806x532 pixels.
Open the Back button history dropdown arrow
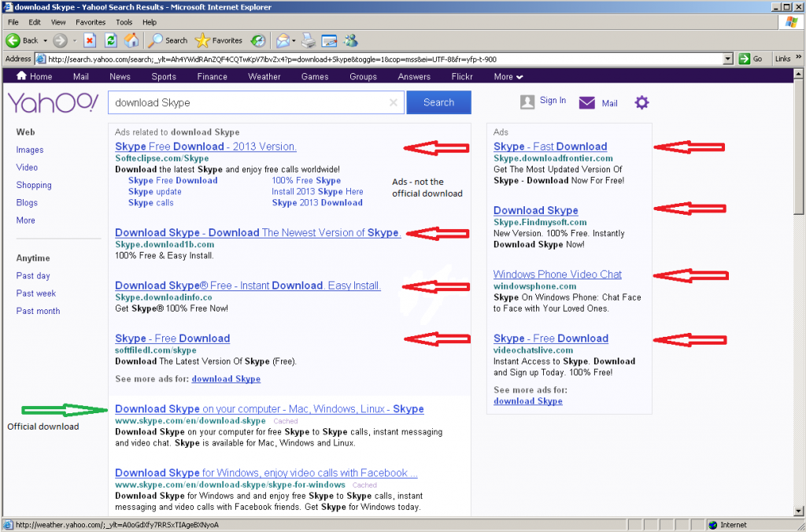coord(45,41)
